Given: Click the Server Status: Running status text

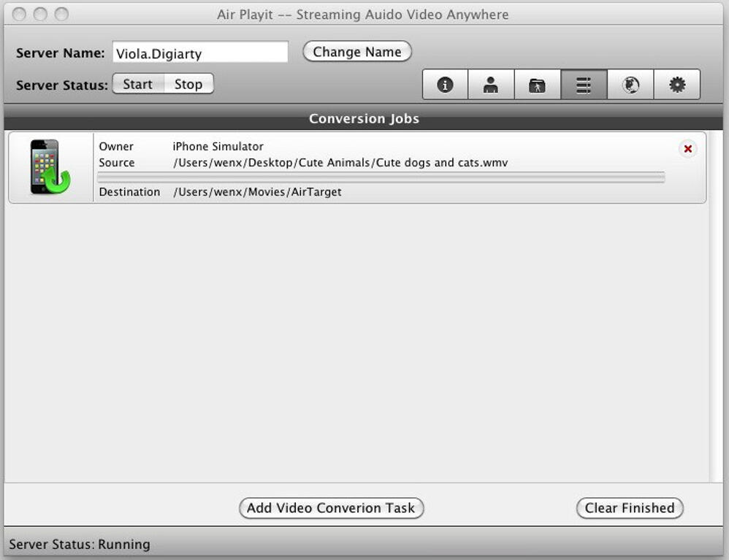Looking at the screenshot, I should pyautogui.click(x=80, y=544).
